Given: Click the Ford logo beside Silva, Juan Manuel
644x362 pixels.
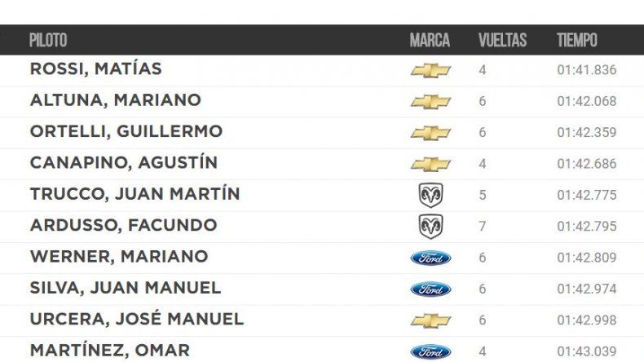Looking at the screenshot, I should [430, 289].
